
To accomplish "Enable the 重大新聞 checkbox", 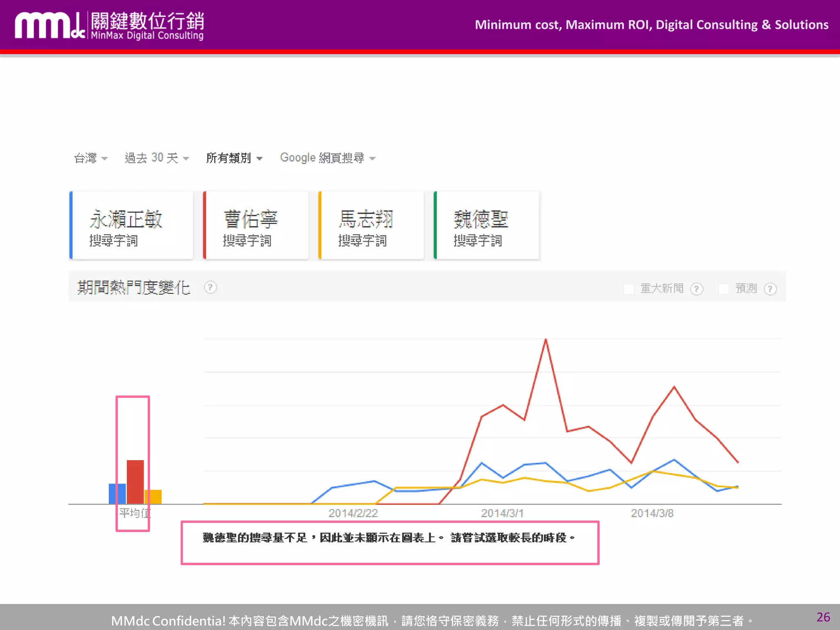I will tap(628, 289).
